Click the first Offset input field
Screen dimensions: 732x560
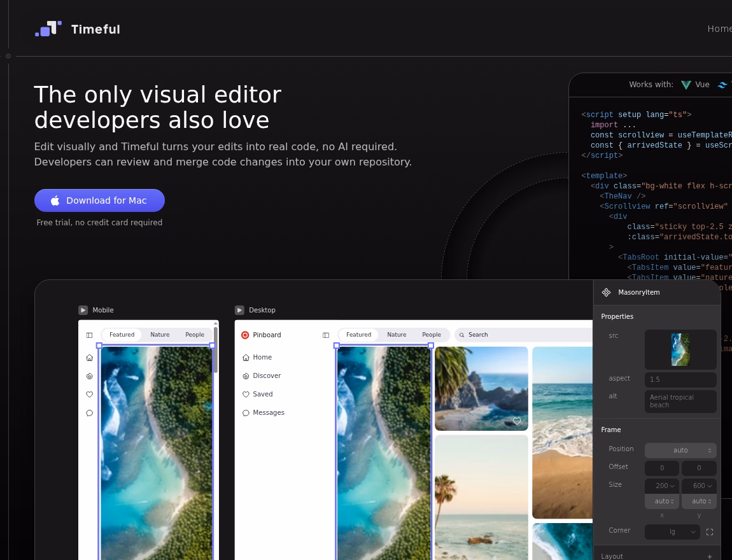tap(661, 468)
